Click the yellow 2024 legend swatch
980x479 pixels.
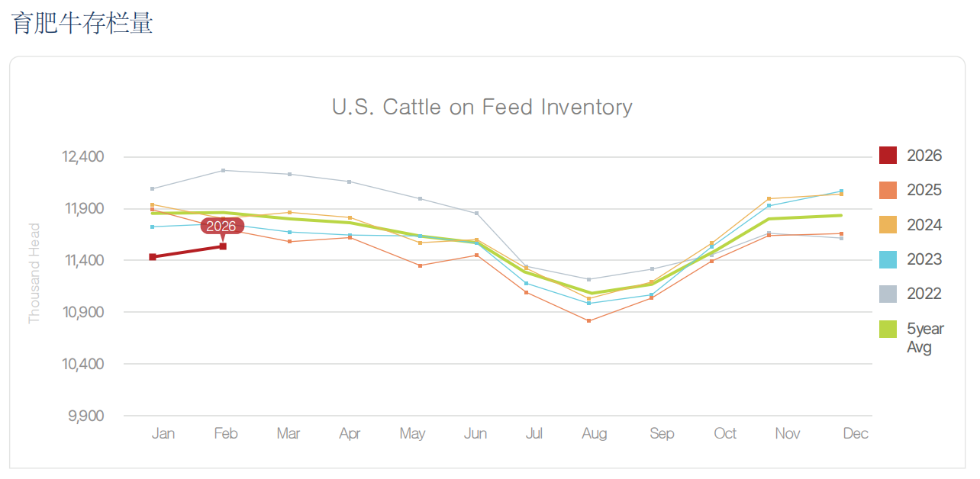tap(888, 225)
